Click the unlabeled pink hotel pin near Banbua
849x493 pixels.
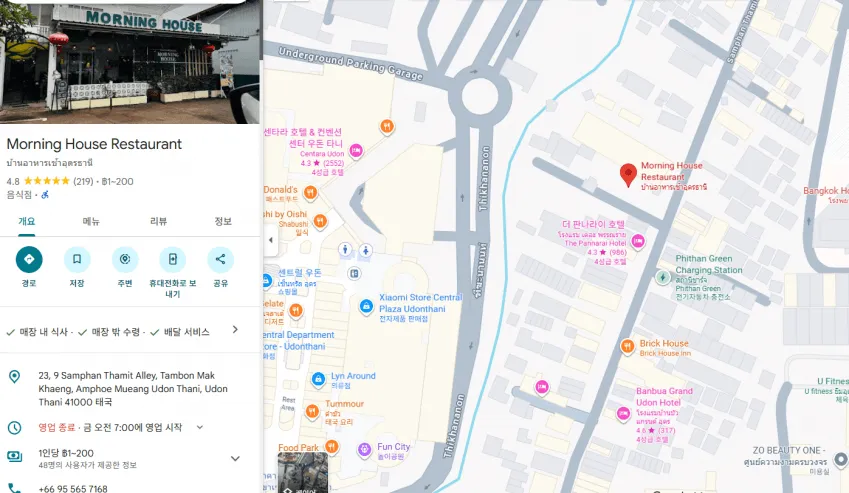tap(541, 387)
